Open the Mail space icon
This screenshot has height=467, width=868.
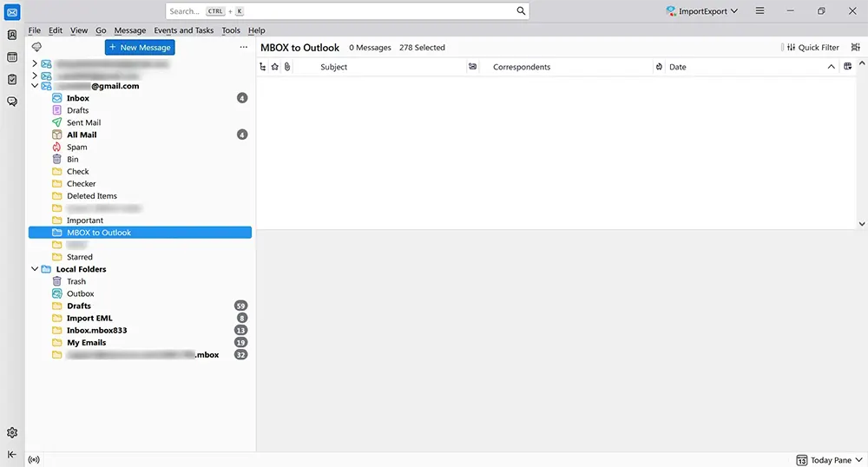(12, 12)
